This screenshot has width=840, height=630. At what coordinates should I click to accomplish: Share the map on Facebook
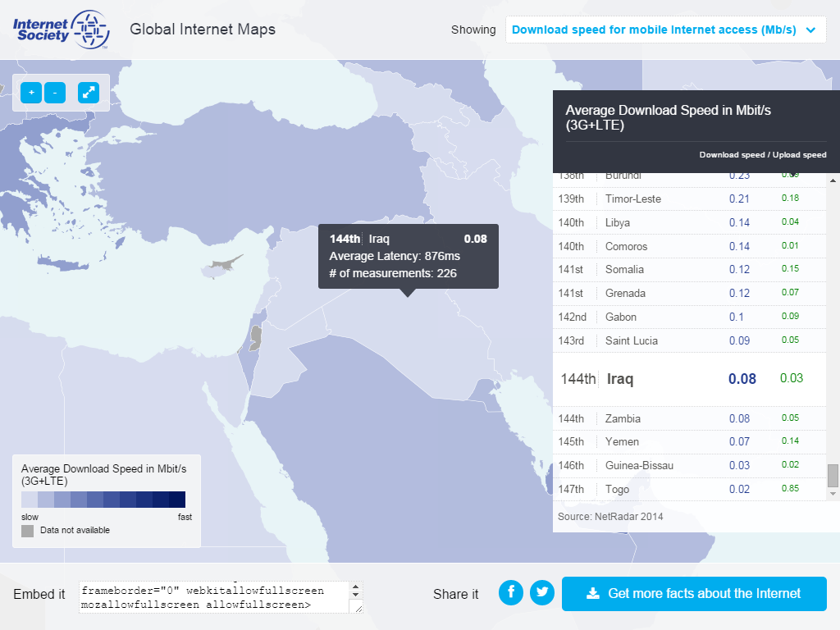pyautogui.click(x=510, y=592)
